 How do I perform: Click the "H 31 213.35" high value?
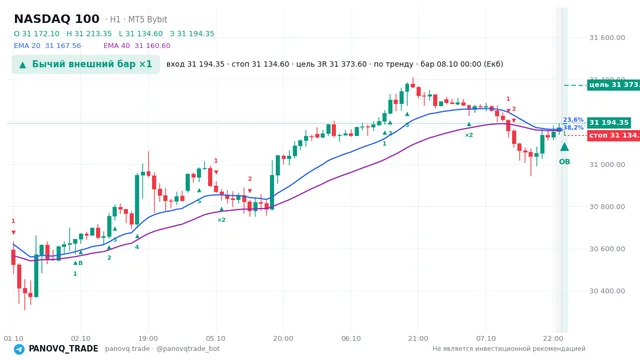(x=89, y=34)
